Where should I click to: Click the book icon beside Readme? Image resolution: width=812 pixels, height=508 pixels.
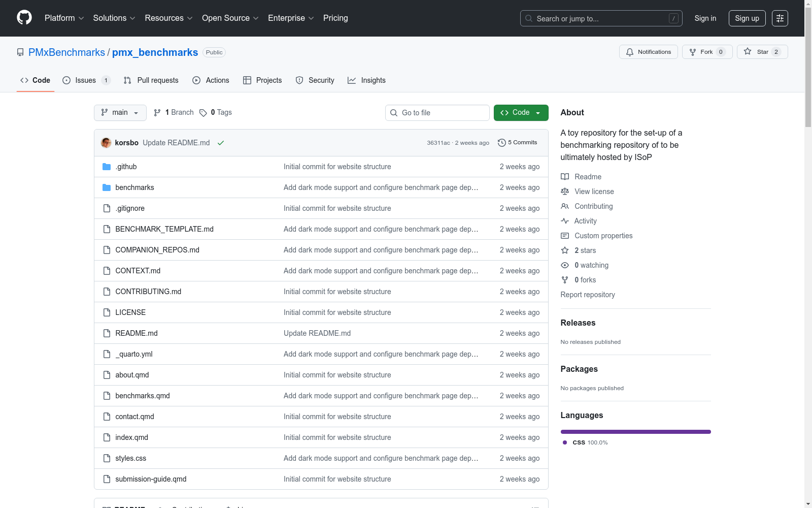[565, 177]
